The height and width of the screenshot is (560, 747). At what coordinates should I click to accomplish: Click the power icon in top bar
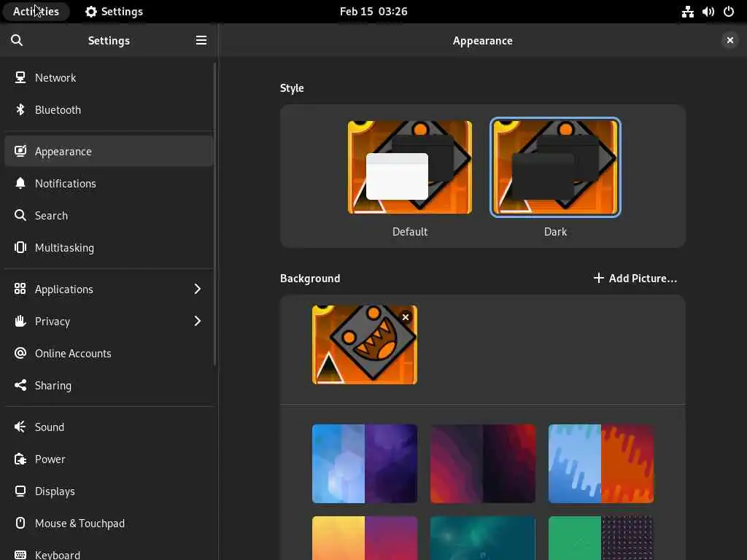pyautogui.click(x=729, y=12)
